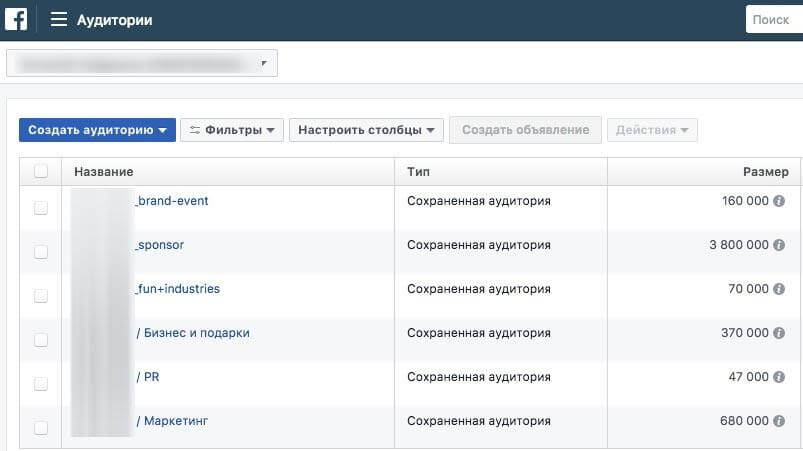Click info icon next to 160 000
The width and height of the screenshot is (803, 451).
[779, 201]
